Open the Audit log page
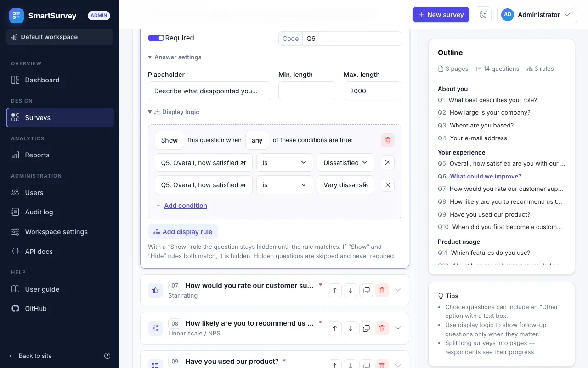 [60, 212]
